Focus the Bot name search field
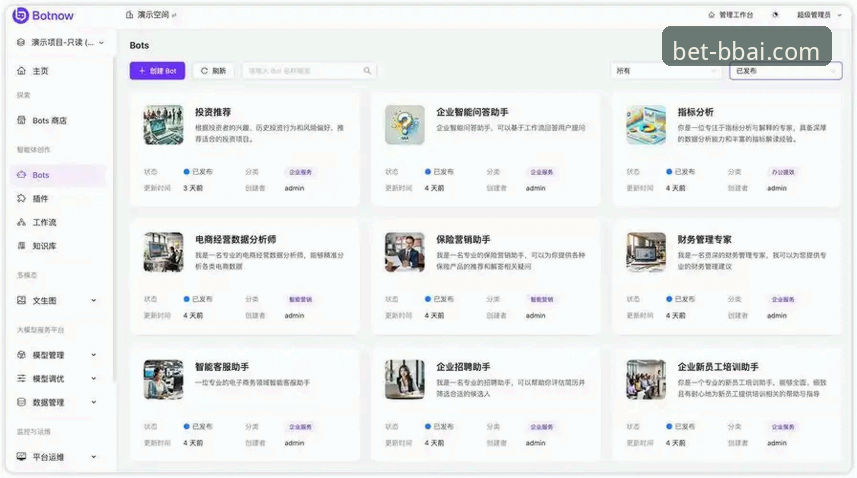This screenshot has width=857, height=478. pyautogui.click(x=309, y=70)
